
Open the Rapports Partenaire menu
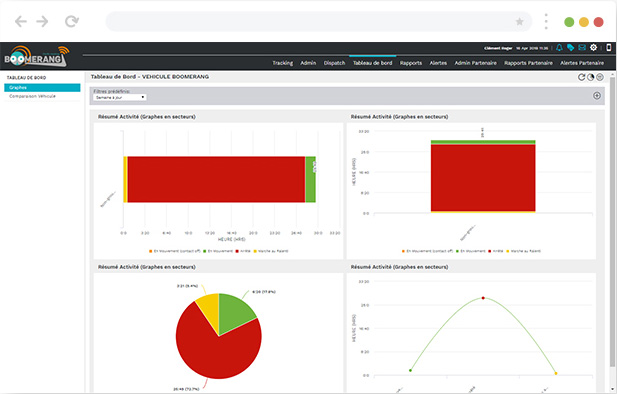pos(528,63)
